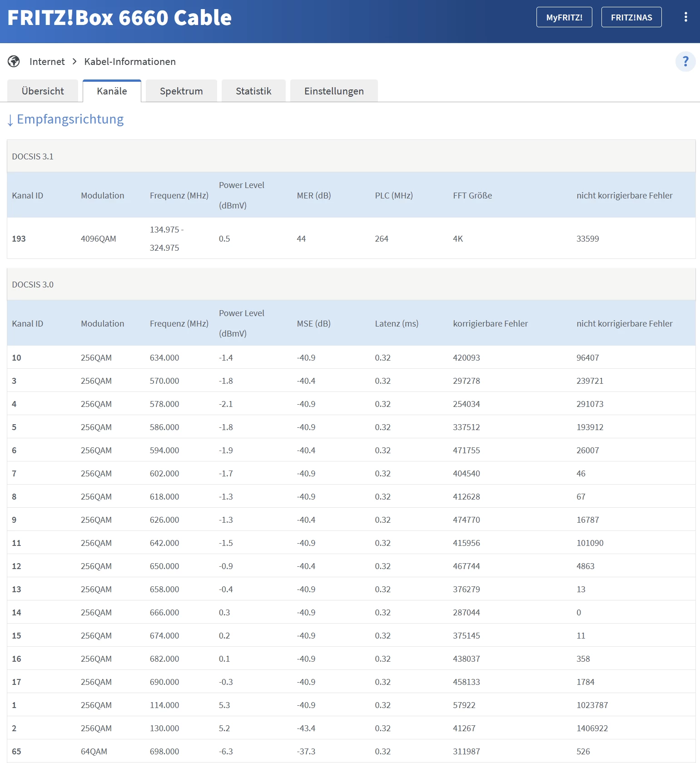Open the Spektrum tab
The width and height of the screenshot is (700, 763).
tap(181, 91)
